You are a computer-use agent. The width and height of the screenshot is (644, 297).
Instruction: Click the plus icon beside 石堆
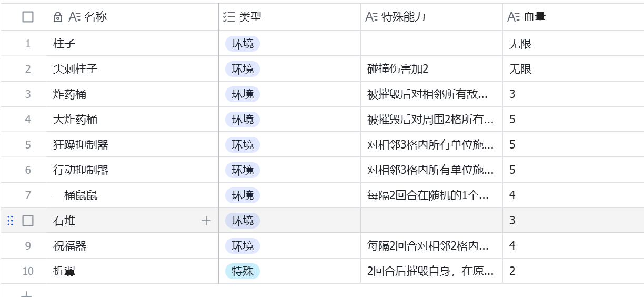(206, 221)
